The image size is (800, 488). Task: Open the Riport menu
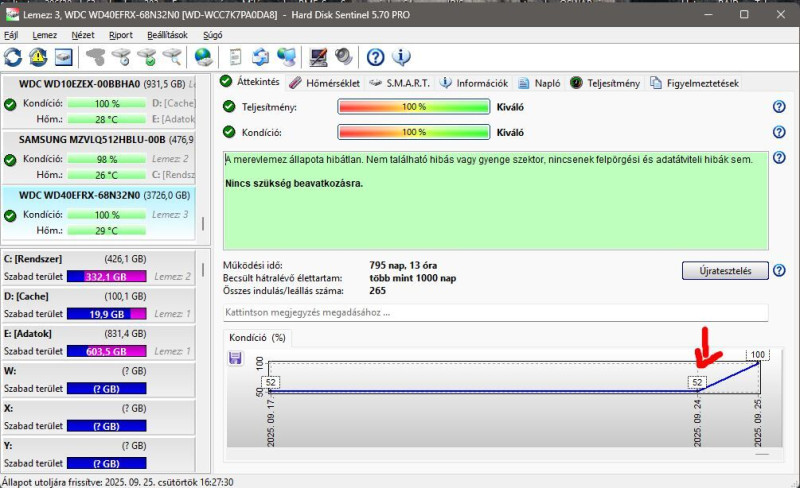[x=120, y=35]
